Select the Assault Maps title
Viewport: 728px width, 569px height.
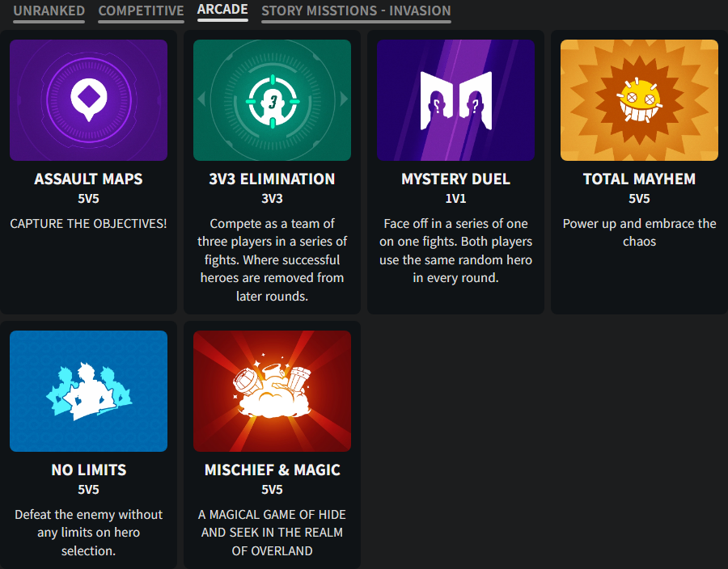click(89, 179)
